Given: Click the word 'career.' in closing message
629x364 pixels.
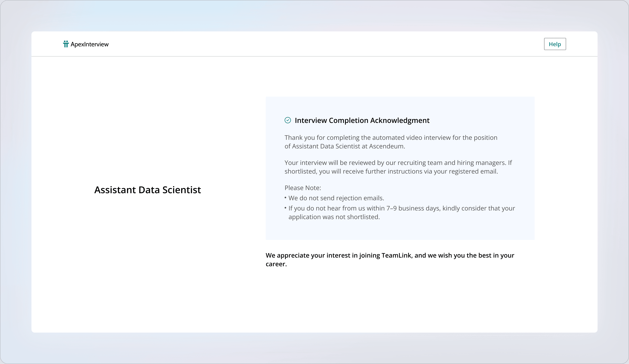Looking at the screenshot, I should click(x=276, y=264).
